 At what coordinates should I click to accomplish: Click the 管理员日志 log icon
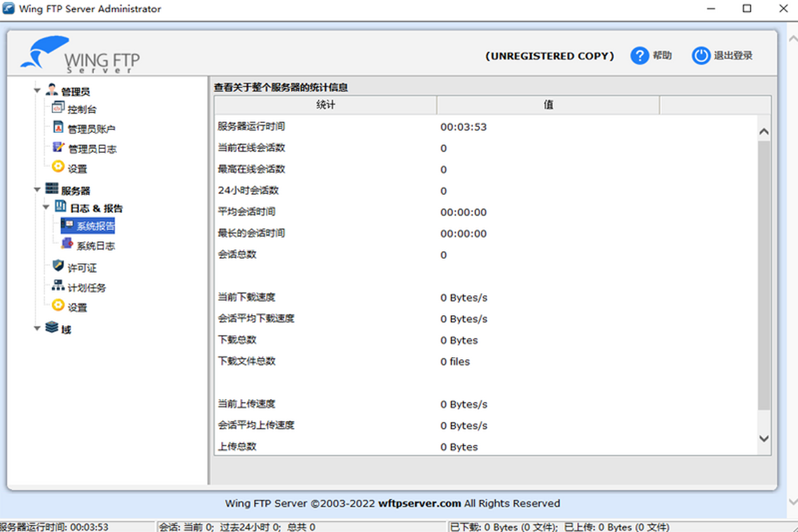[x=58, y=148]
